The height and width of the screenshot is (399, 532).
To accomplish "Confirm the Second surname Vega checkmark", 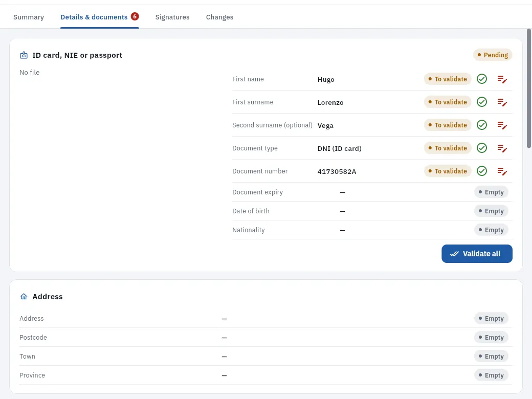I will point(482,125).
